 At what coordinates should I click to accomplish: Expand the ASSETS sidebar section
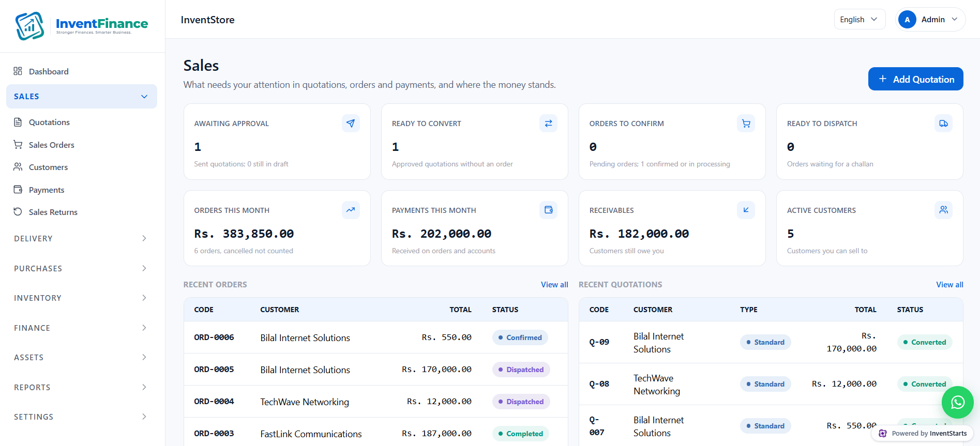[82, 357]
